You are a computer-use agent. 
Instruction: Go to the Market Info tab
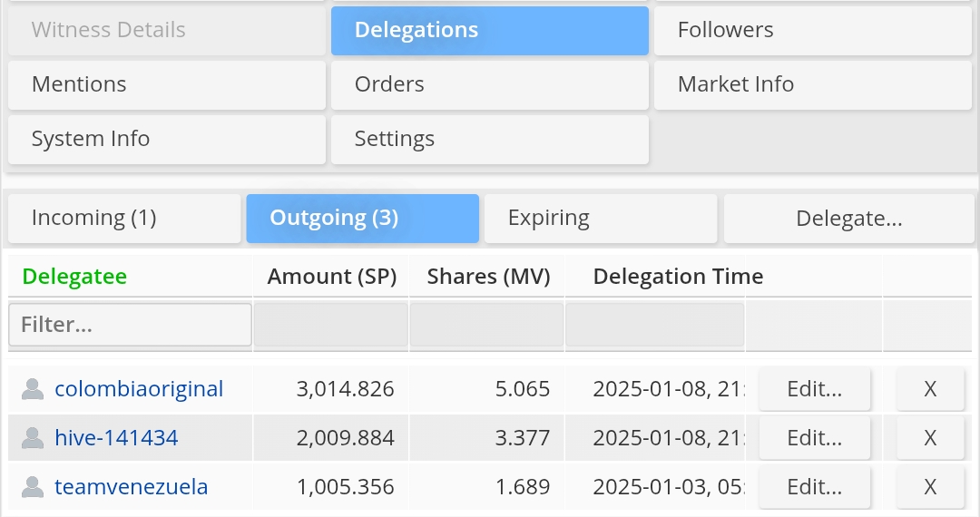click(x=812, y=84)
